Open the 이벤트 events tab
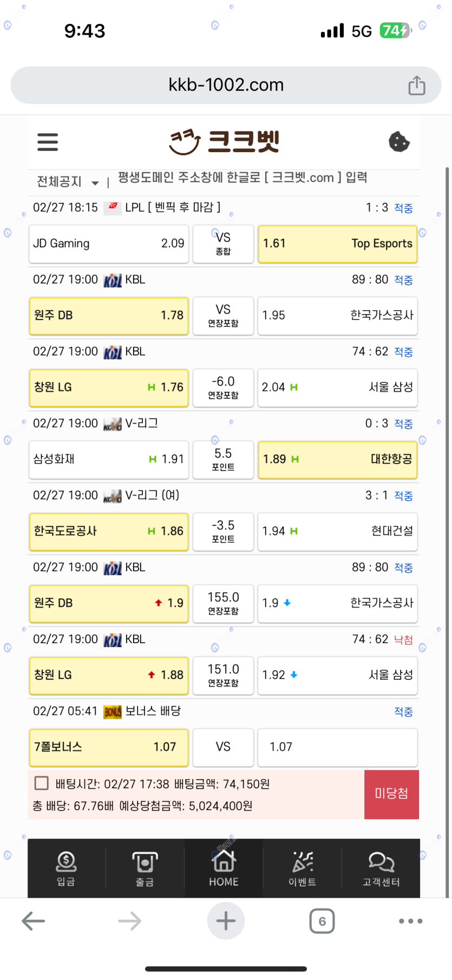Image resolution: width=452 pixels, height=980 pixels. 302,868
